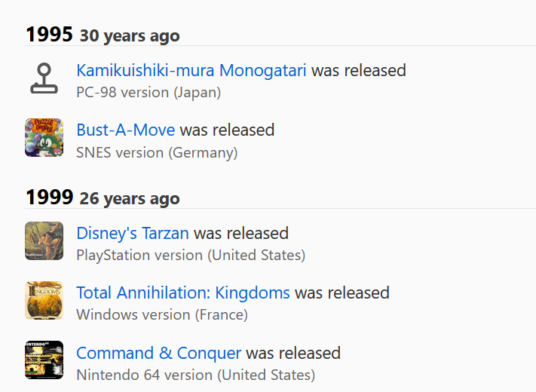The image size is (536, 392).
Task: Visit the Total Annihilation: Kingdoms page link
Action: tap(183, 292)
